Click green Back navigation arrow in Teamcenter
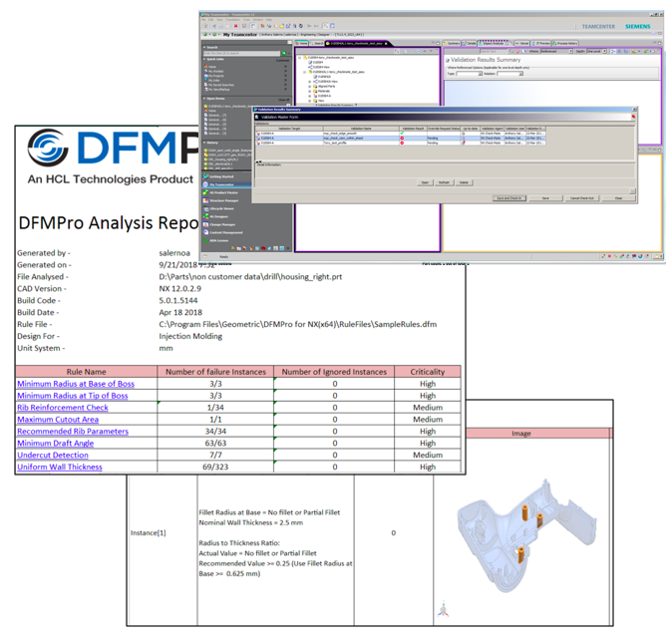 205,34
